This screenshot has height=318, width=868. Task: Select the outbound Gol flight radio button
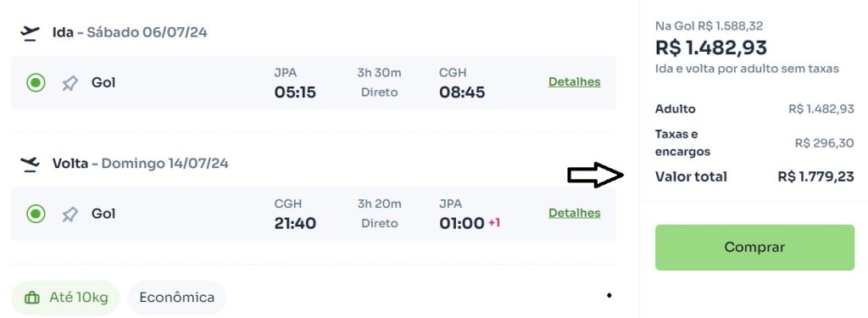tap(36, 83)
